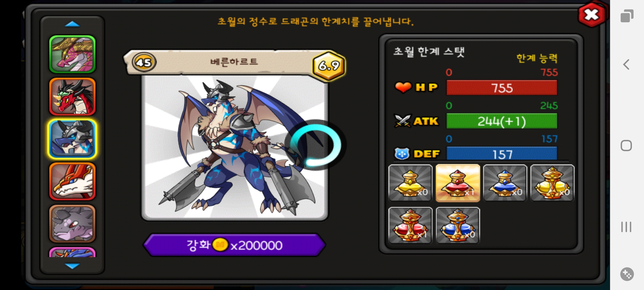644x290 pixels.
Task: Open the game controller tools icon
Action: pyautogui.click(x=627, y=274)
